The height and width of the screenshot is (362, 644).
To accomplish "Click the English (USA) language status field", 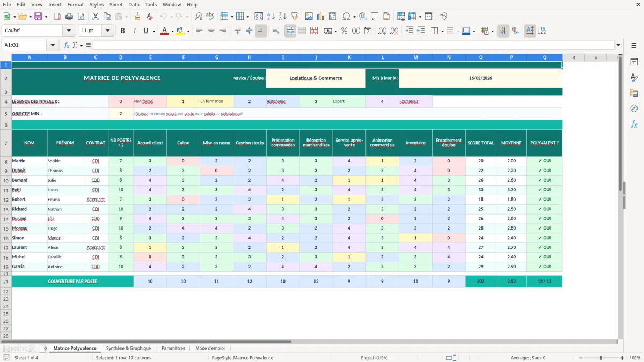I will (374, 358).
